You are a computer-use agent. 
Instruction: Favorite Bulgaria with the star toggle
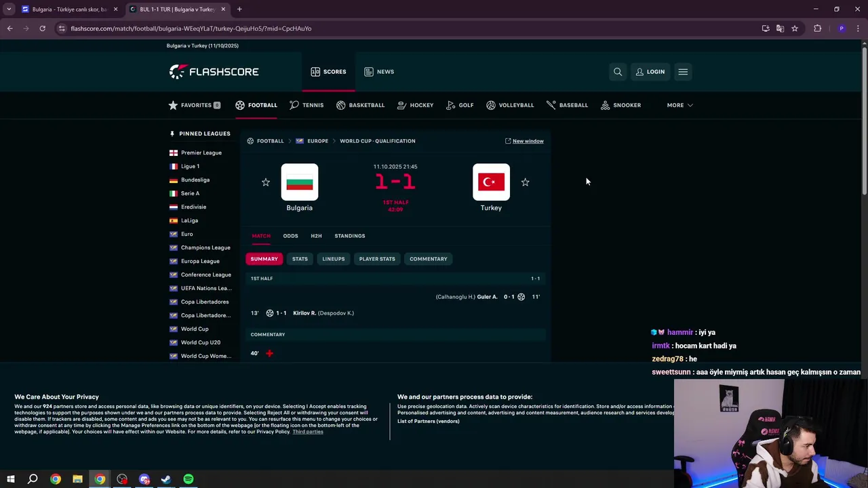click(266, 182)
